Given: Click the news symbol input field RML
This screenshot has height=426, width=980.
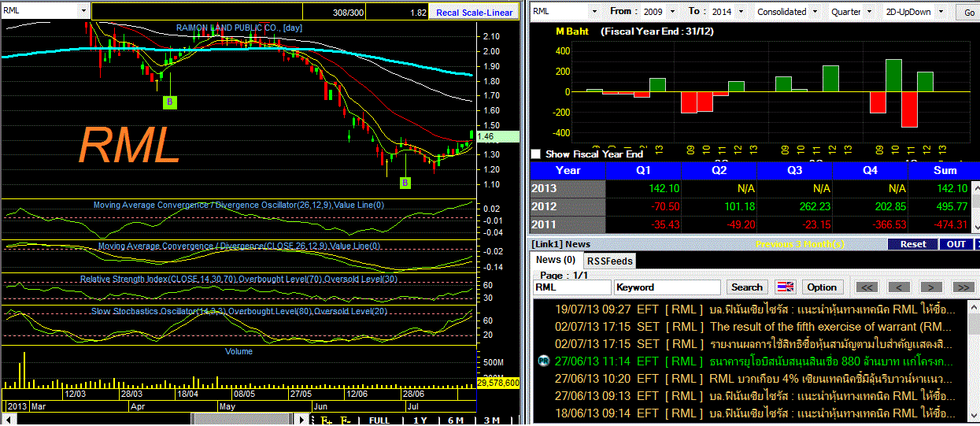Looking at the screenshot, I should coord(572,287).
